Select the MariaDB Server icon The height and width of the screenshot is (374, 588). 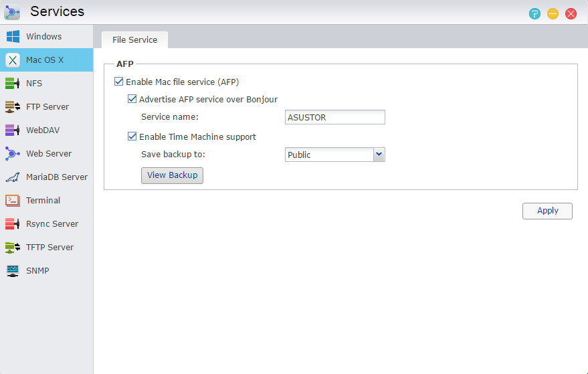point(13,177)
